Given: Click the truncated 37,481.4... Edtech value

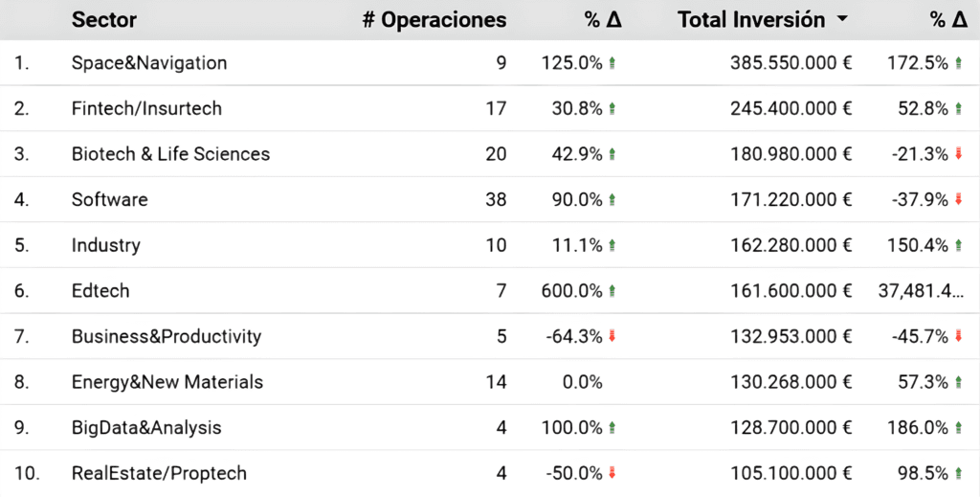Looking at the screenshot, I should click(921, 291).
